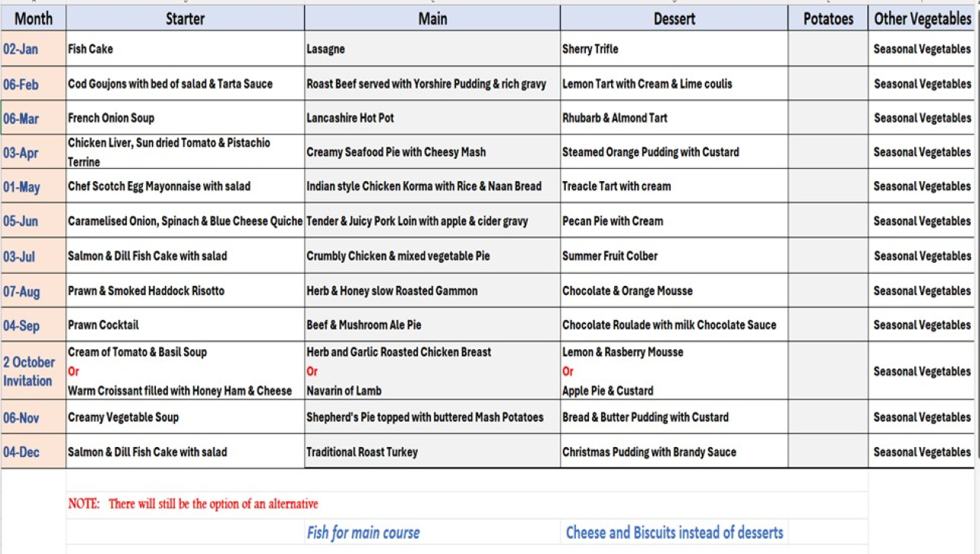
Task: Select Seasonal Vegetables in the 04-Dec row
Action: (x=922, y=452)
